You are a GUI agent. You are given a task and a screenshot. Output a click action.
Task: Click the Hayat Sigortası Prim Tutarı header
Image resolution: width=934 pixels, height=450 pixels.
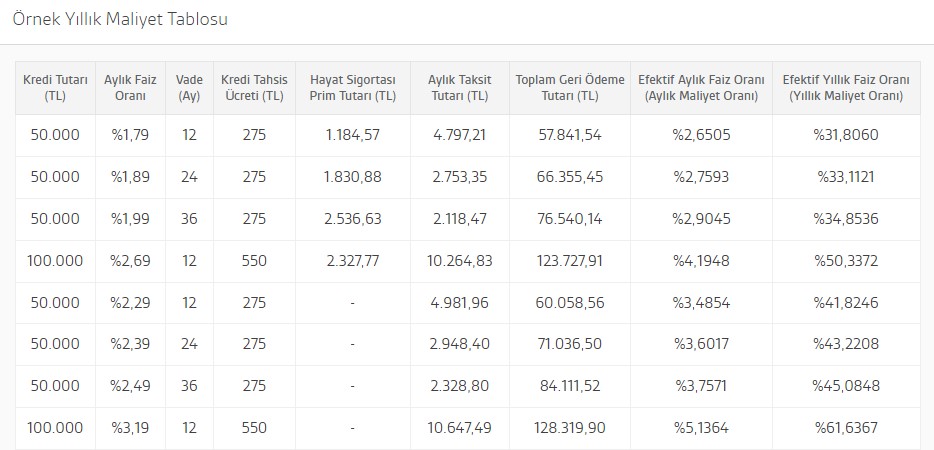pos(353,88)
